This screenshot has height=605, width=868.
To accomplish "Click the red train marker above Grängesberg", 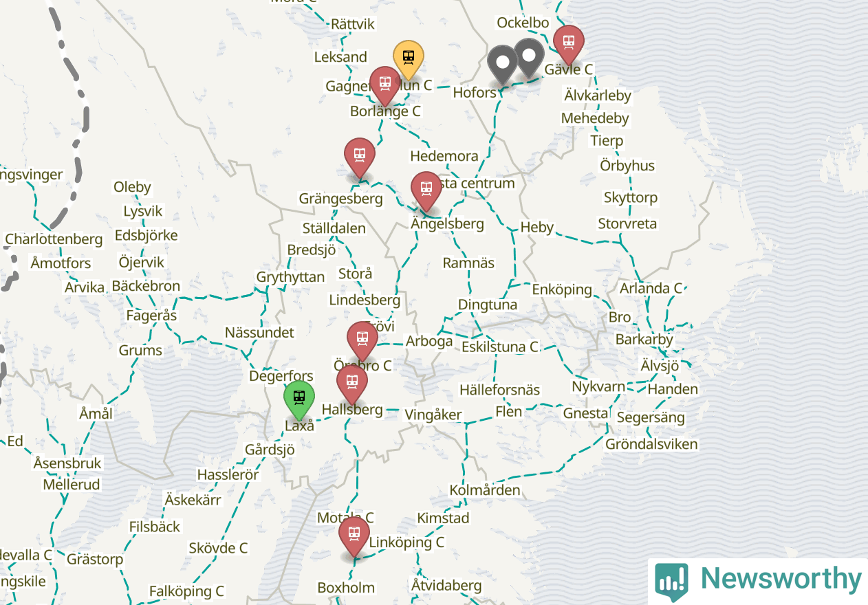I will click(x=360, y=157).
